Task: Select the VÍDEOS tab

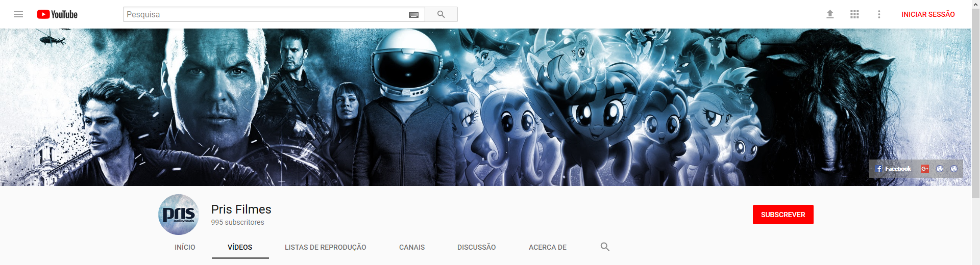Action: [x=240, y=247]
